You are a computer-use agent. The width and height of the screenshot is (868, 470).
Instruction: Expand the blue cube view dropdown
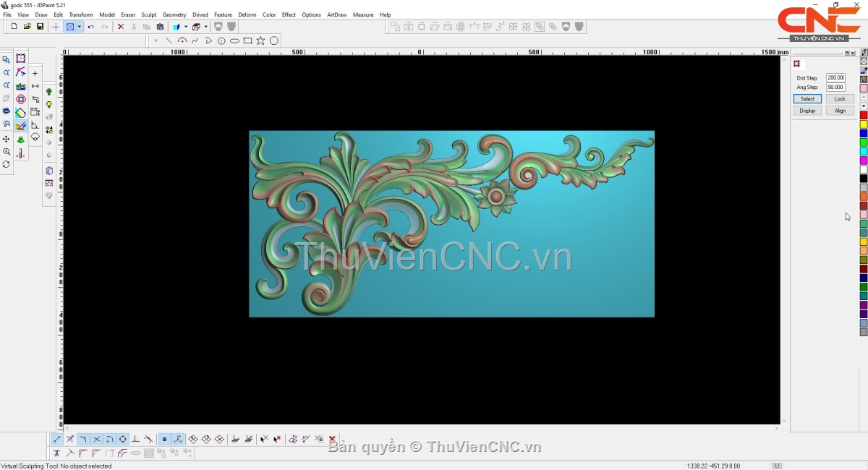[x=185, y=27]
